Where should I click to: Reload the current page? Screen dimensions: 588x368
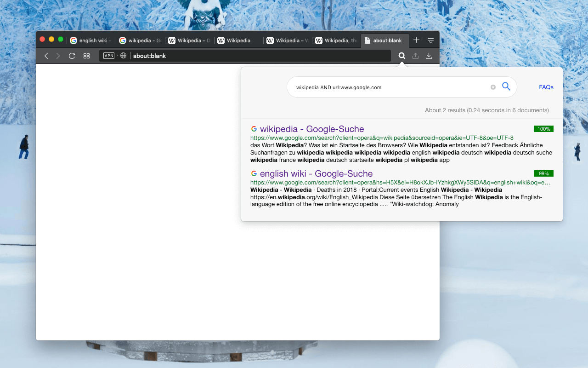pos(72,56)
